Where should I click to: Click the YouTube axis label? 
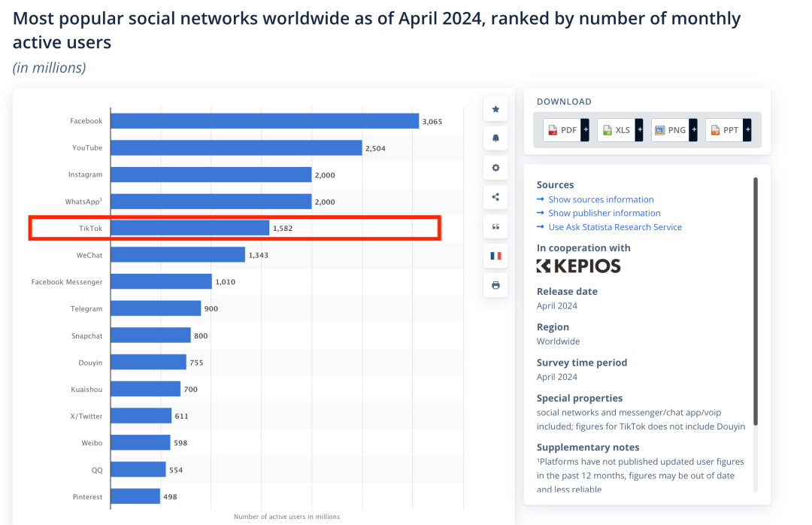[x=87, y=147]
